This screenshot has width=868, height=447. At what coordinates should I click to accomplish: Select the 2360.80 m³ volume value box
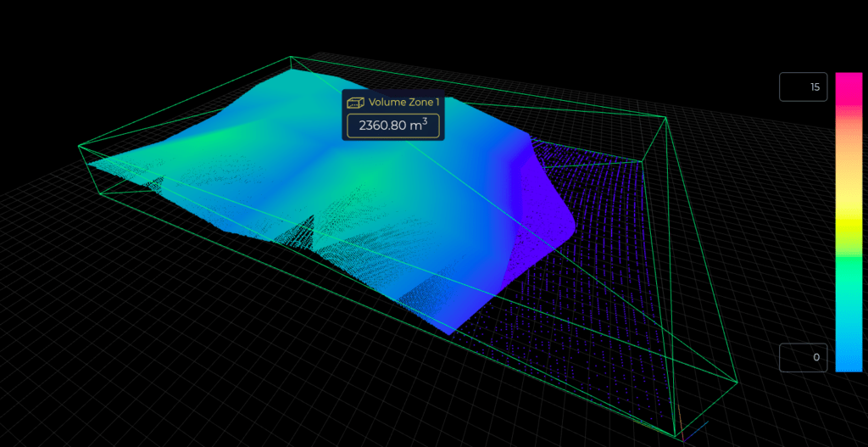[x=391, y=126]
